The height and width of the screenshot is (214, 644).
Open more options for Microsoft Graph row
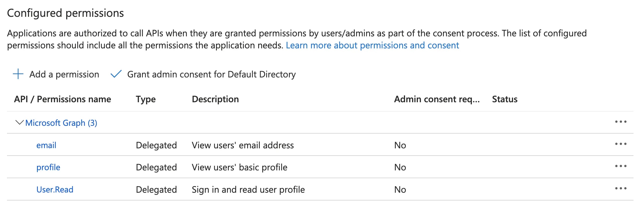(x=620, y=122)
